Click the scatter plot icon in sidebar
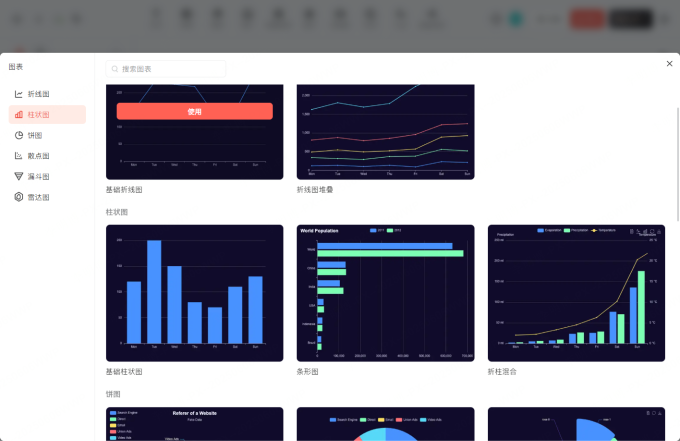 click(19, 156)
